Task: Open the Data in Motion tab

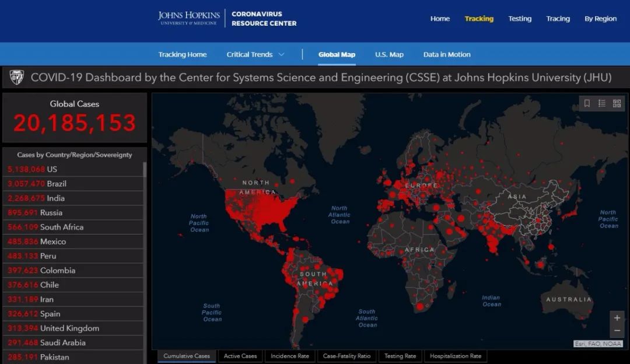Action: (447, 54)
